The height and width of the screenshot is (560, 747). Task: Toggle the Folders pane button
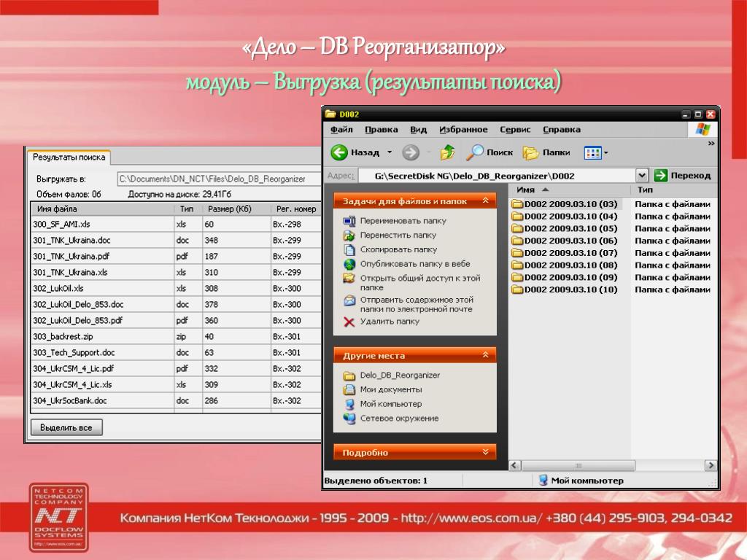point(546,152)
